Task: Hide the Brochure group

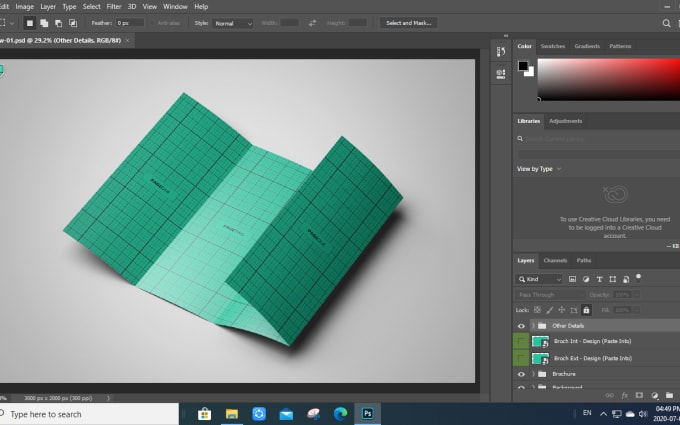Action: pyautogui.click(x=521, y=374)
